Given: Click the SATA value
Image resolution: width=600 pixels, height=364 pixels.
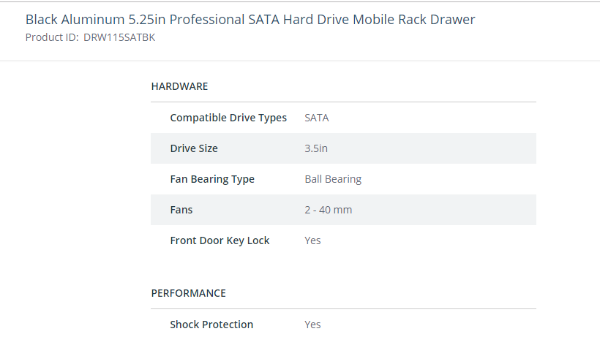Looking at the screenshot, I should coord(316,118).
